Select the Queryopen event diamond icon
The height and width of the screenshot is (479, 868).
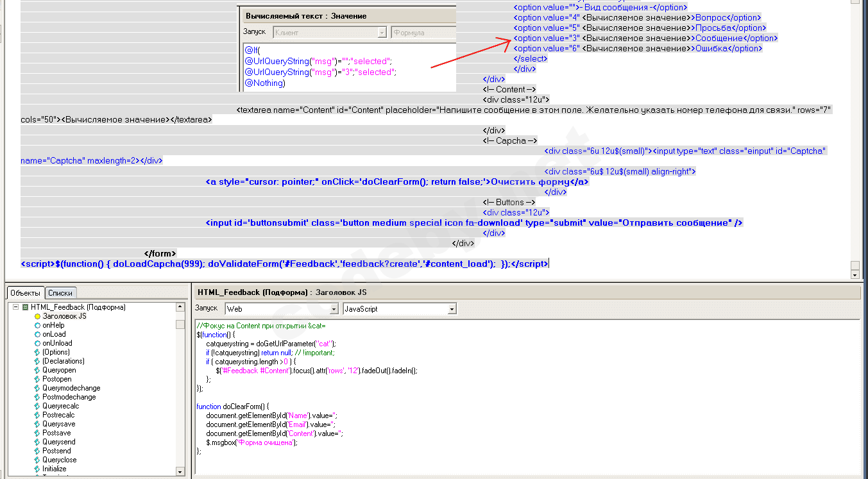point(37,370)
